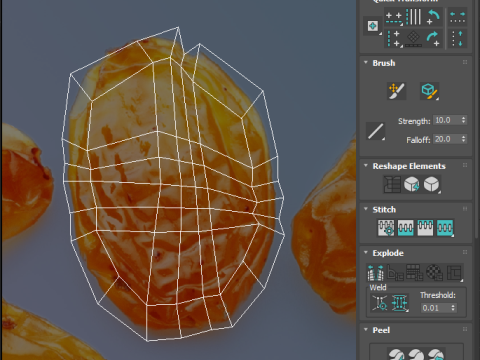Click the Falloff spinner arrows
The image size is (480, 360).
(x=463, y=139)
